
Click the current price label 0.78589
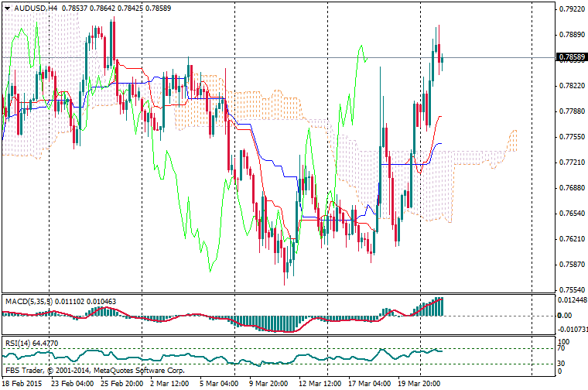coord(572,57)
